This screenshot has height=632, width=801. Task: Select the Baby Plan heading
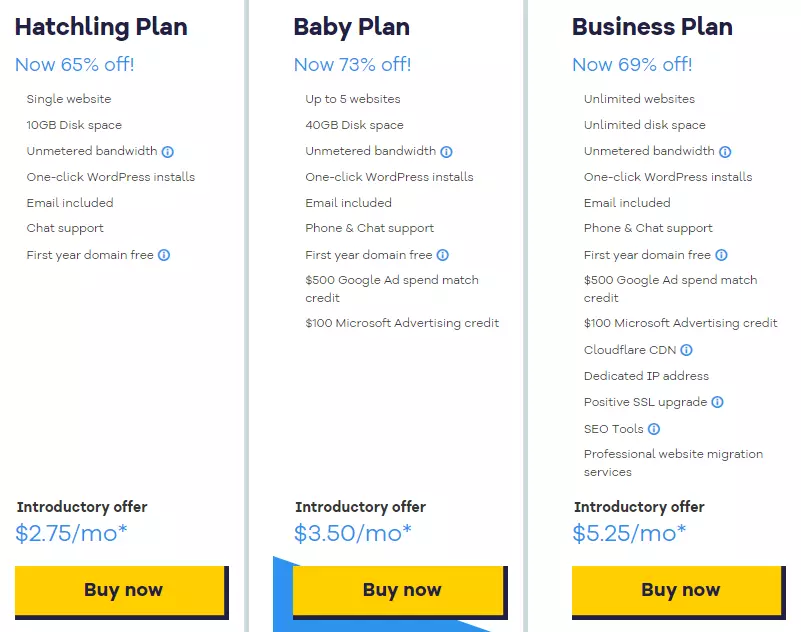350,27
